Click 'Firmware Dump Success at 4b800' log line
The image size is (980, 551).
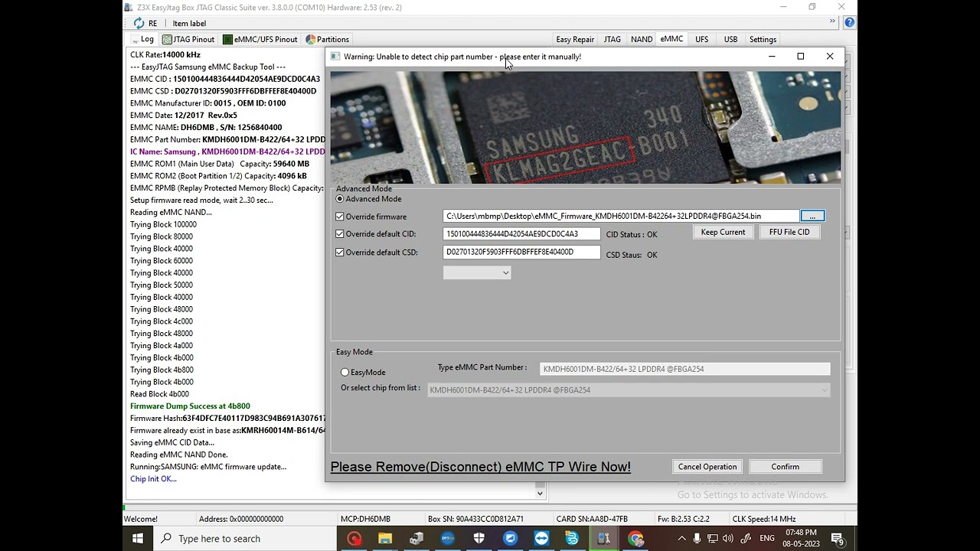pos(190,406)
